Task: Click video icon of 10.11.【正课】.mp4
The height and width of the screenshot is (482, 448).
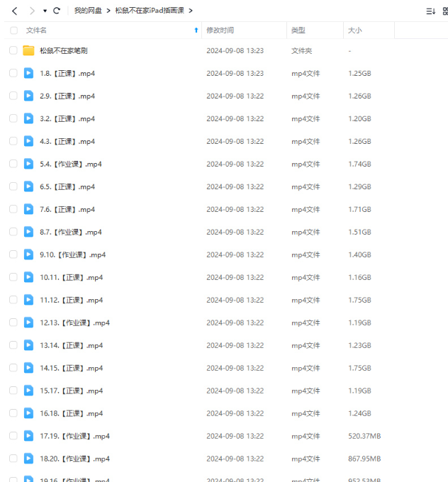Action: click(x=28, y=277)
